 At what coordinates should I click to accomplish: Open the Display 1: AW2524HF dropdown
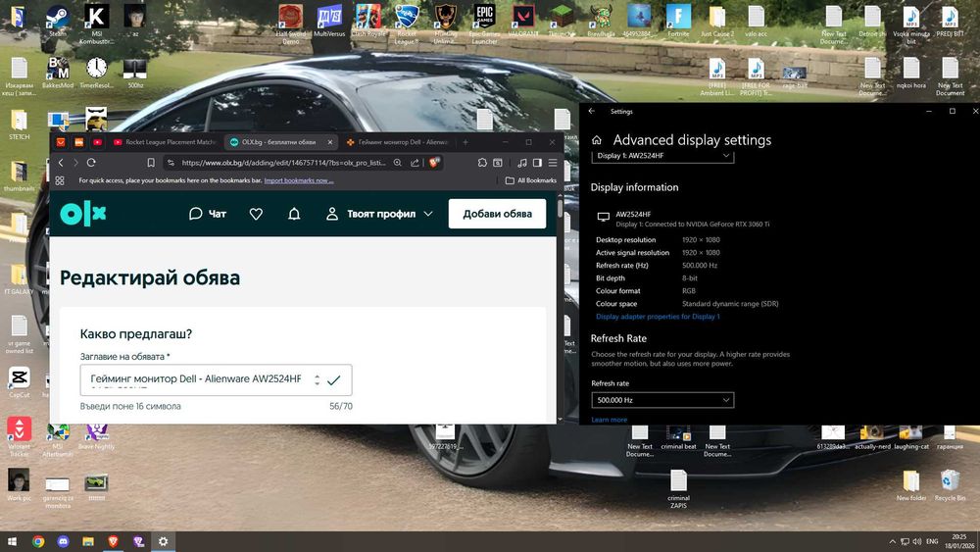coord(662,156)
